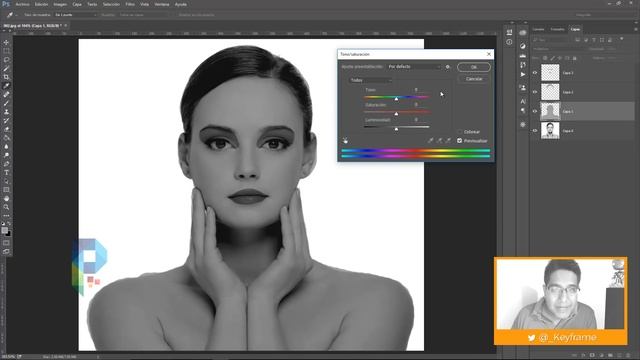Select the Crop tool
The width and height of the screenshot is (640, 360).
(6, 77)
